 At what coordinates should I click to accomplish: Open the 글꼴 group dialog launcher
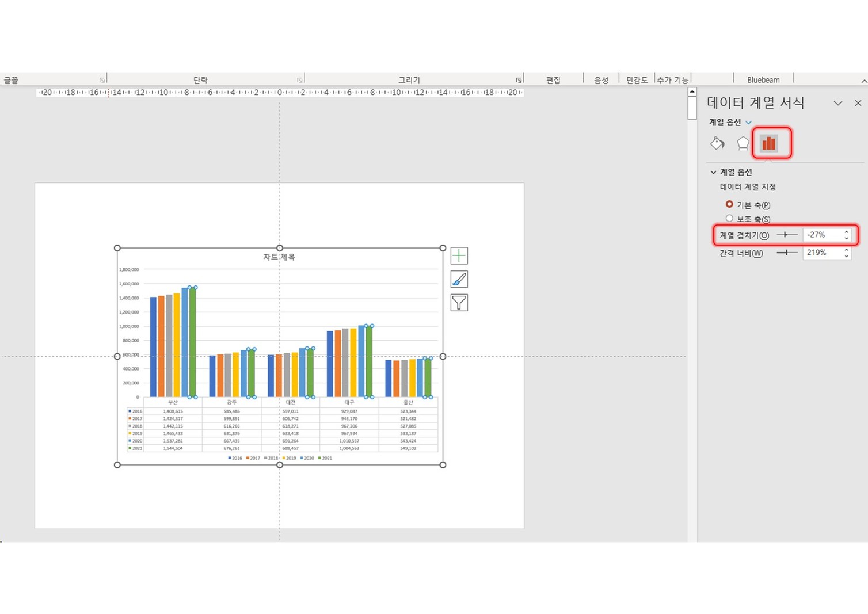coord(102,80)
